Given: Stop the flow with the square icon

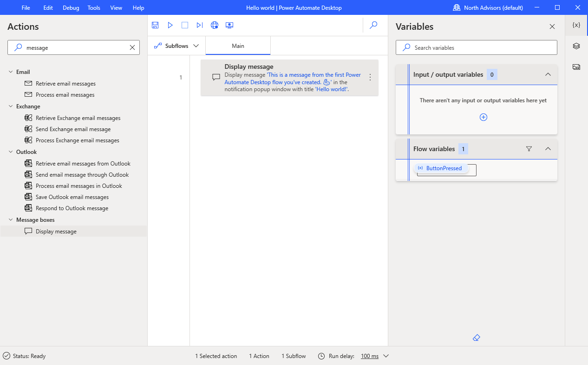Looking at the screenshot, I should coord(185,26).
